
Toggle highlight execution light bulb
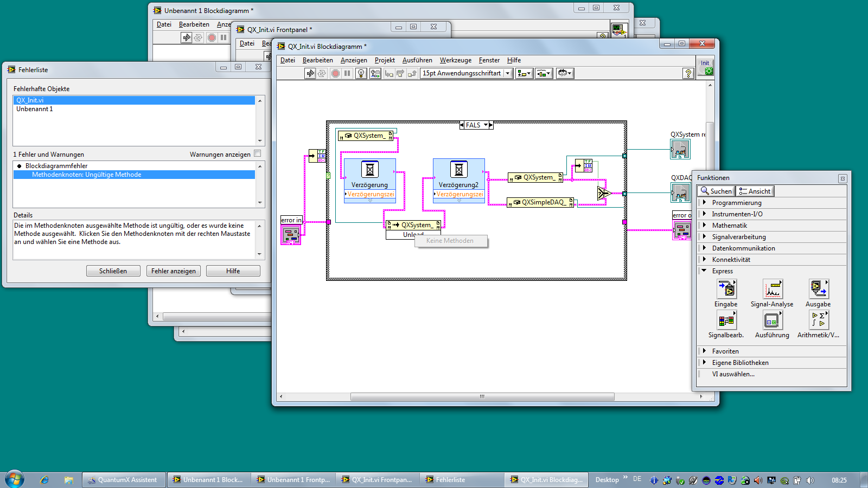point(361,73)
